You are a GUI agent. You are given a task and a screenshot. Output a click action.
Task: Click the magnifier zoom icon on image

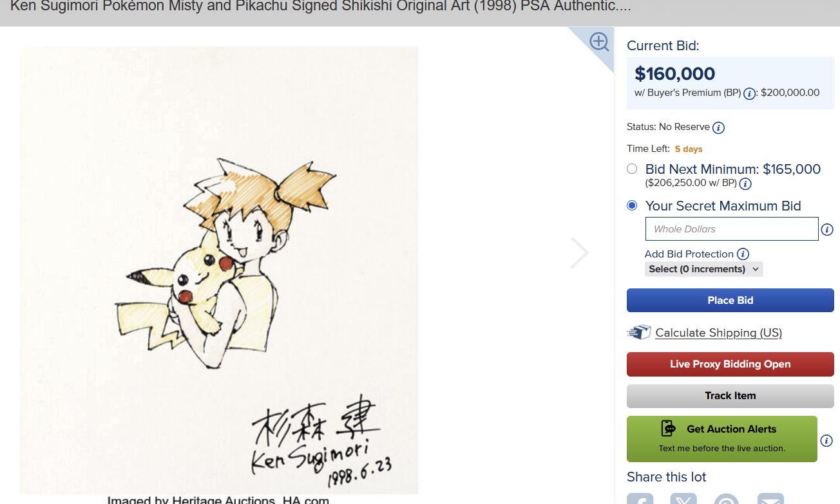pos(599,42)
